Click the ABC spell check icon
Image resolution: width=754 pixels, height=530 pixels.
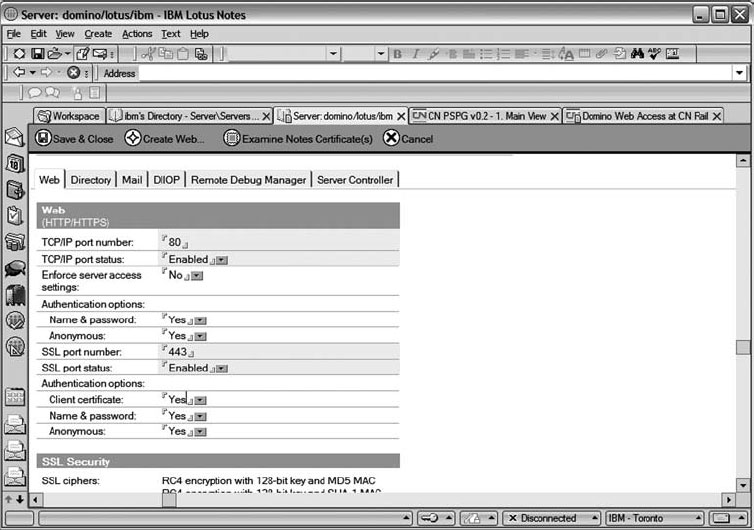tap(654, 54)
